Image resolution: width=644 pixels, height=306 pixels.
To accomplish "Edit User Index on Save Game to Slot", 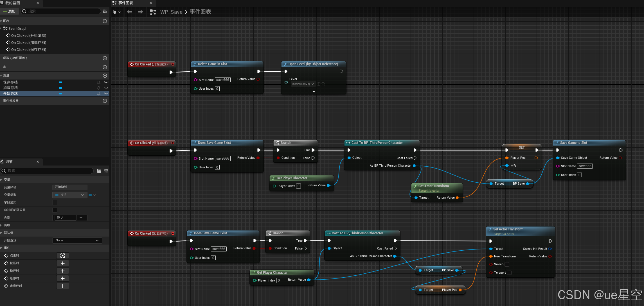I will coord(579,175).
